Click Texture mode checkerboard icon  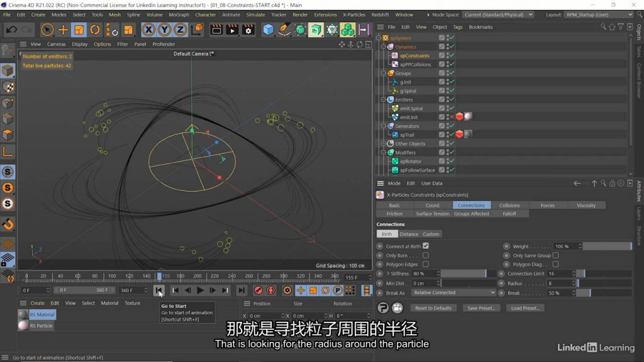point(8,87)
